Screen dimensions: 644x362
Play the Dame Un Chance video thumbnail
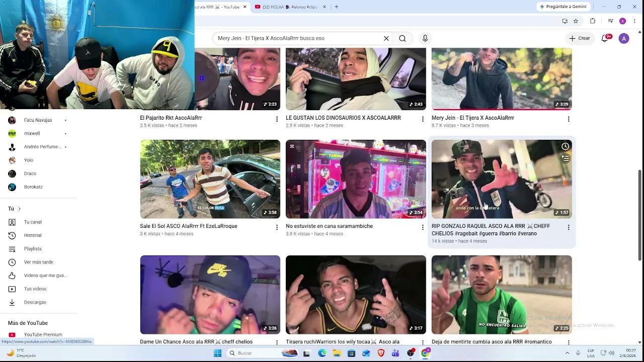[210, 295]
